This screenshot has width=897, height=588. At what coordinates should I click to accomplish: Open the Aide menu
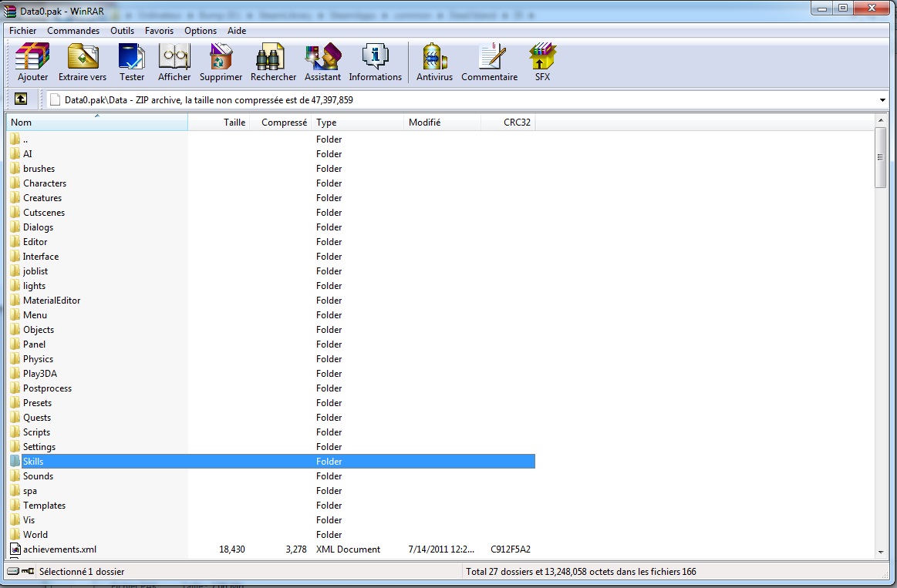click(x=237, y=31)
